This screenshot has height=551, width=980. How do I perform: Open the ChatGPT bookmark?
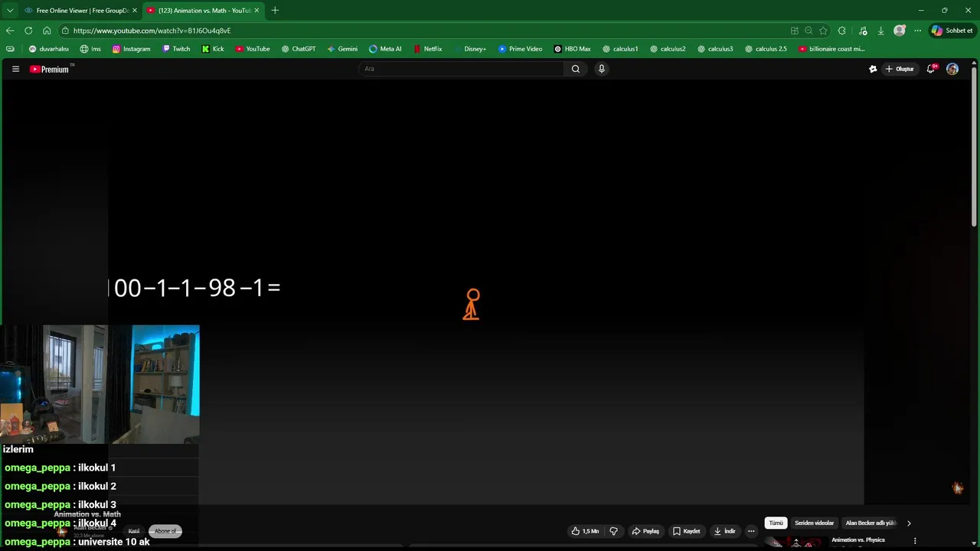click(x=299, y=49)
